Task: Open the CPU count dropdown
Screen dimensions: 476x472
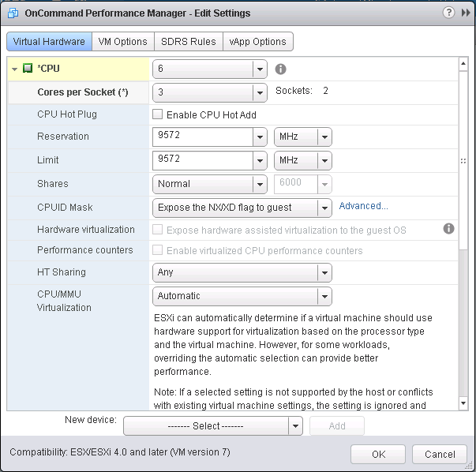Action: point(210,69)
